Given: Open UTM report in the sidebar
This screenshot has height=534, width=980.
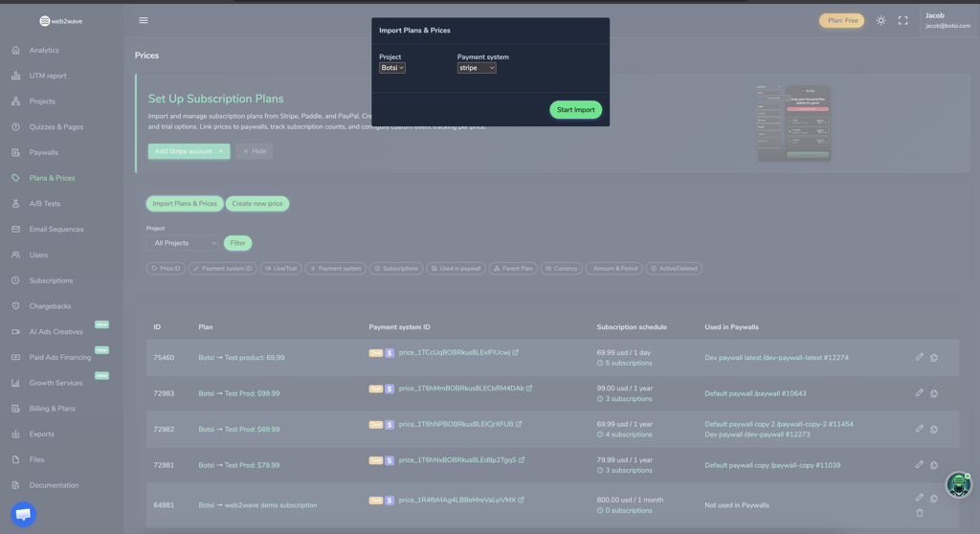Looking at the screenshot, I should coord(48,76).
